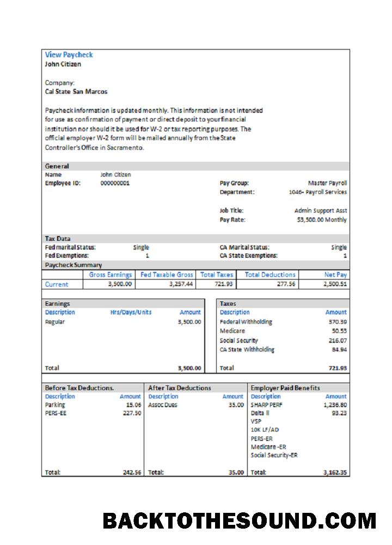Select the total deductions value 277.56
392x545 pixels.
click(286, 284)
